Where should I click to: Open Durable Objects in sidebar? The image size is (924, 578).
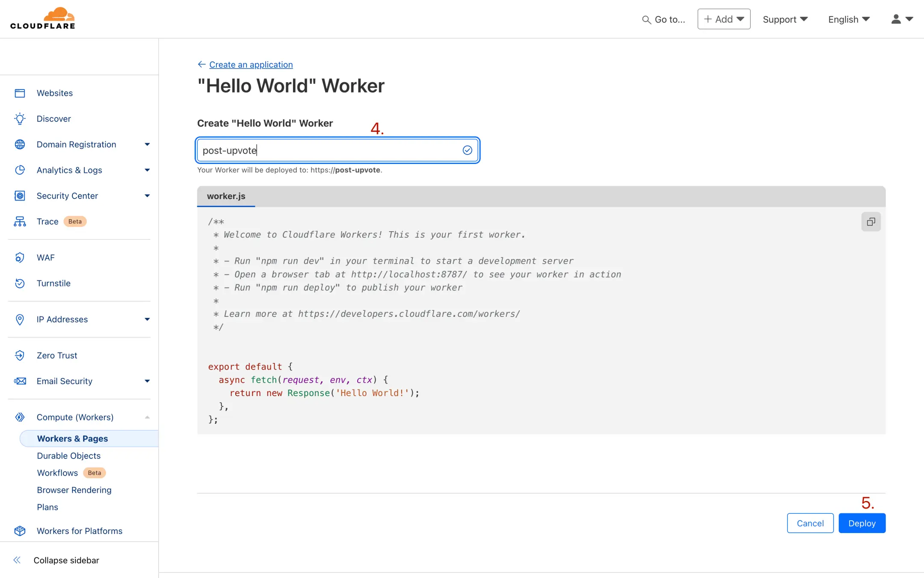68,456
